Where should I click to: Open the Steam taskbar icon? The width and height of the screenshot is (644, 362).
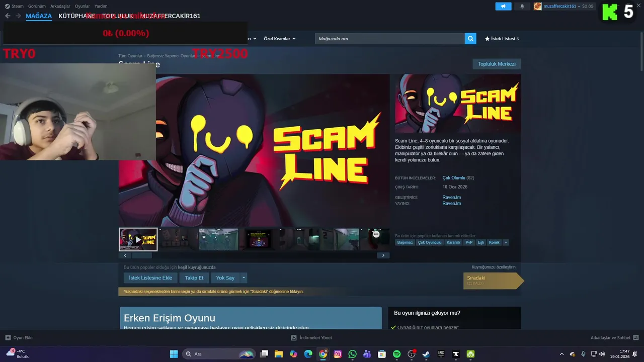[x=426, y=354]
